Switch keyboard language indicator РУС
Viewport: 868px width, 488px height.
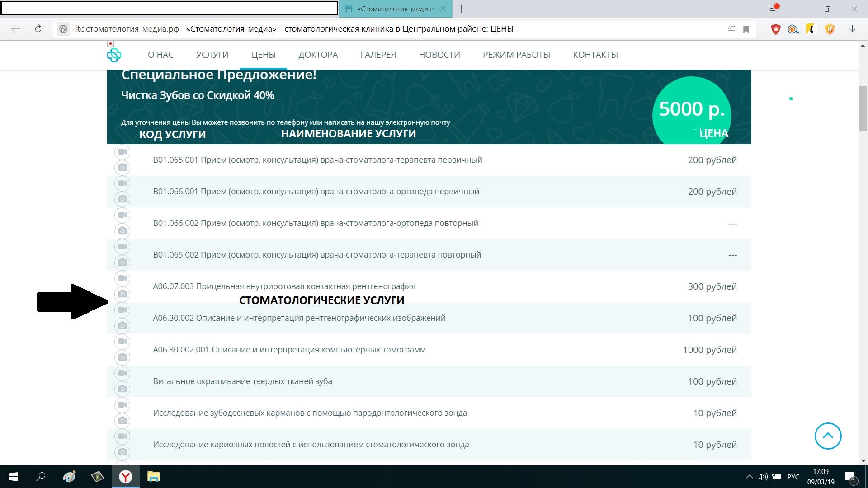point(793,477)
